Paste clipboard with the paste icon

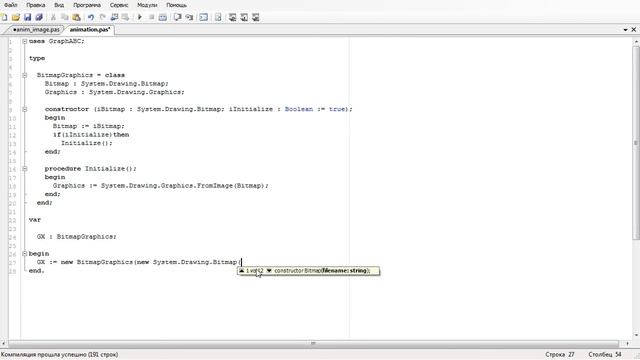point(76,17)
